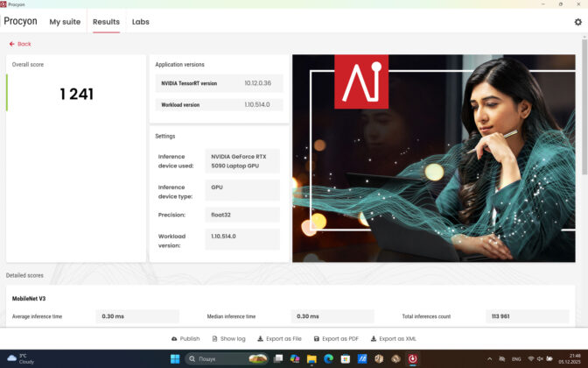Click the Publish button
Image resolution: width=588 pixels, height=368 pixels.
point(185,339)
